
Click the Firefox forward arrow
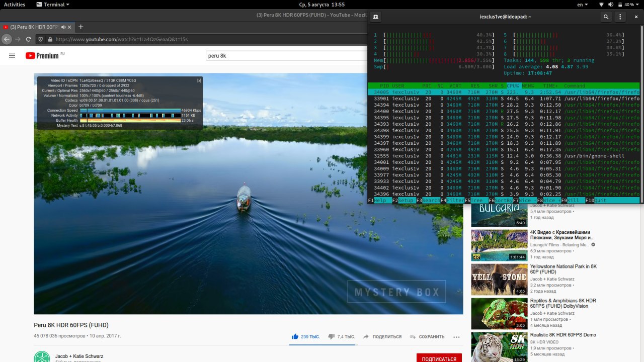point(18,39)
